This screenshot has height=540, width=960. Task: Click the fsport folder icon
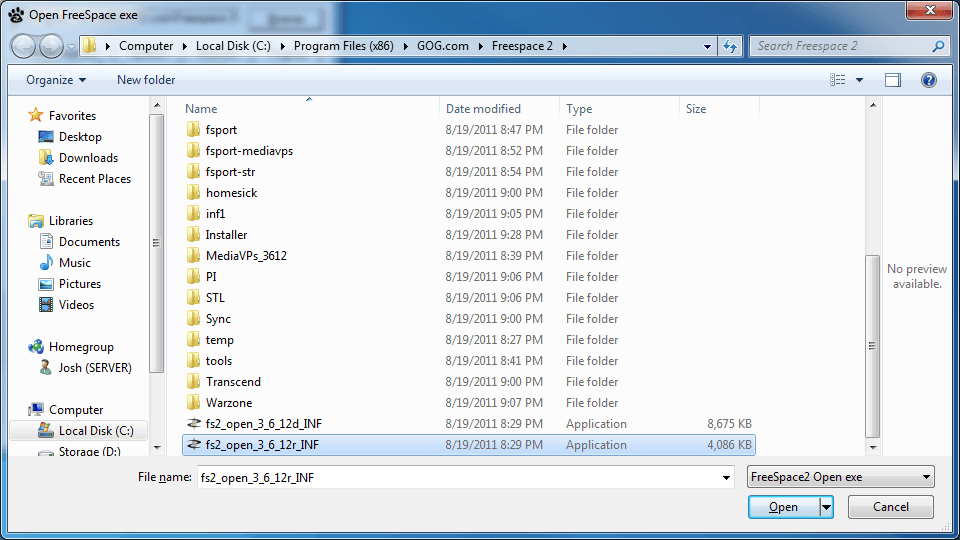tap(193, 129)
